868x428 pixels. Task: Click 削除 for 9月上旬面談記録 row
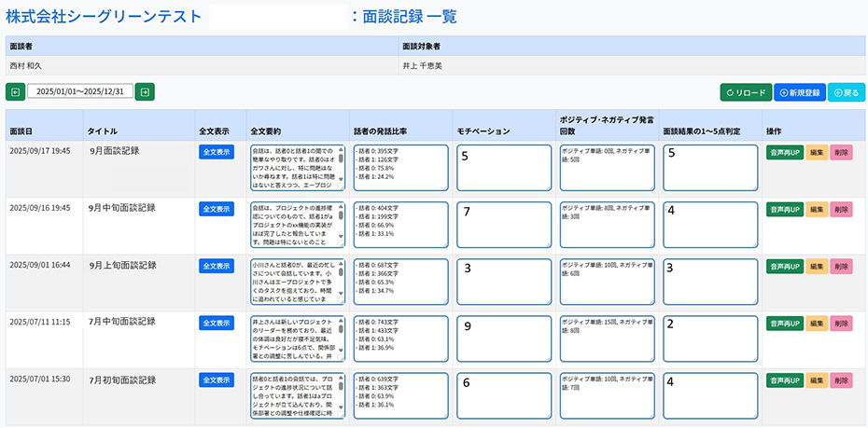841,267
